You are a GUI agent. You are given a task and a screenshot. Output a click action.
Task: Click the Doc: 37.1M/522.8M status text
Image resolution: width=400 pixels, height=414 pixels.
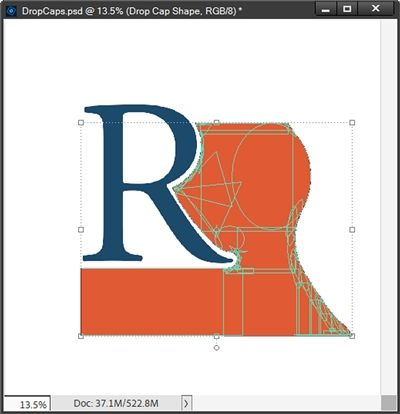coord(116,403)
